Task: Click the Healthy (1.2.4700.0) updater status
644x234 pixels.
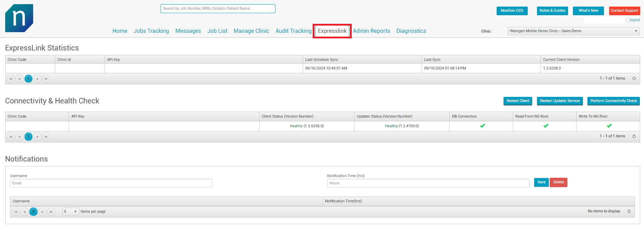Action: pyautogui.click(x=402, y=126)
